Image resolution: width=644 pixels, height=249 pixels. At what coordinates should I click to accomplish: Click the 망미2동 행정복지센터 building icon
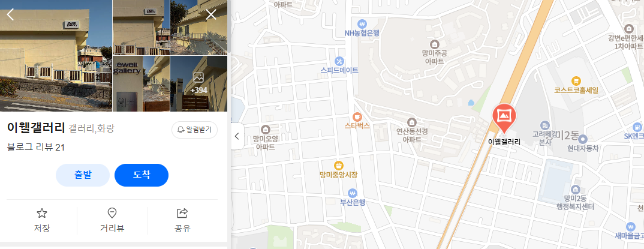tap(576, 190)
